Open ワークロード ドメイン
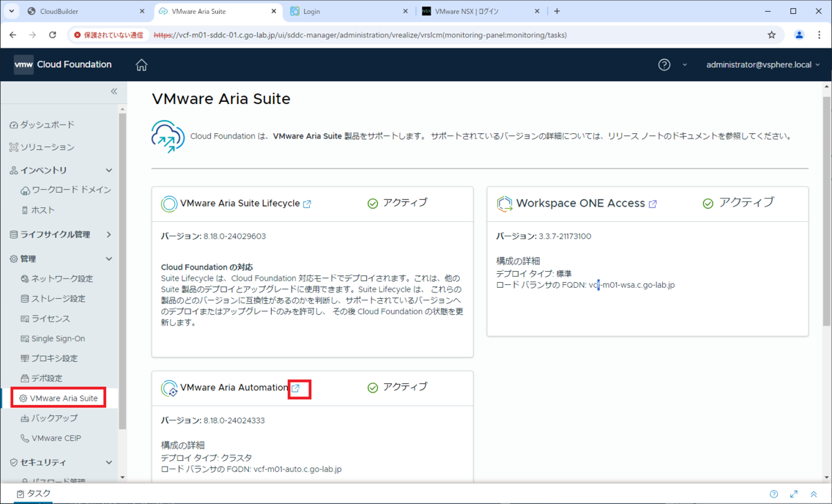Image resolution: width=832 pixels, height=504 pixels. pyautogui.click(x=66, y=190)
